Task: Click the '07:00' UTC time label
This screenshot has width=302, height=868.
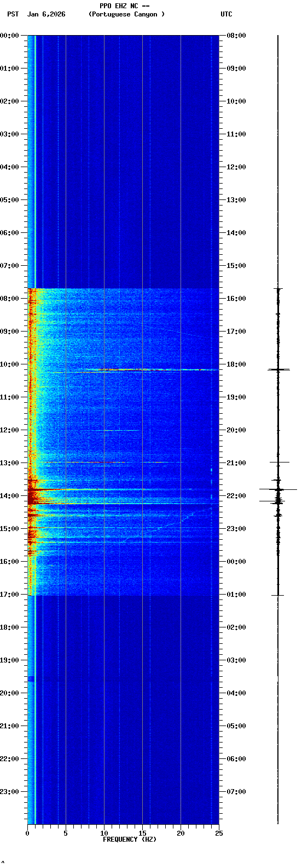Action: pyautogui.click(x=236, y=792)
